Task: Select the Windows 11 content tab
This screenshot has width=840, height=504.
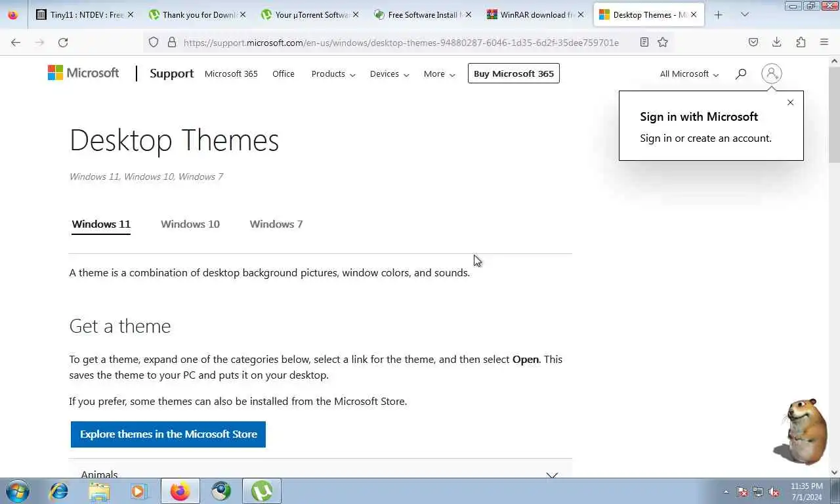Action: point(101,224)
